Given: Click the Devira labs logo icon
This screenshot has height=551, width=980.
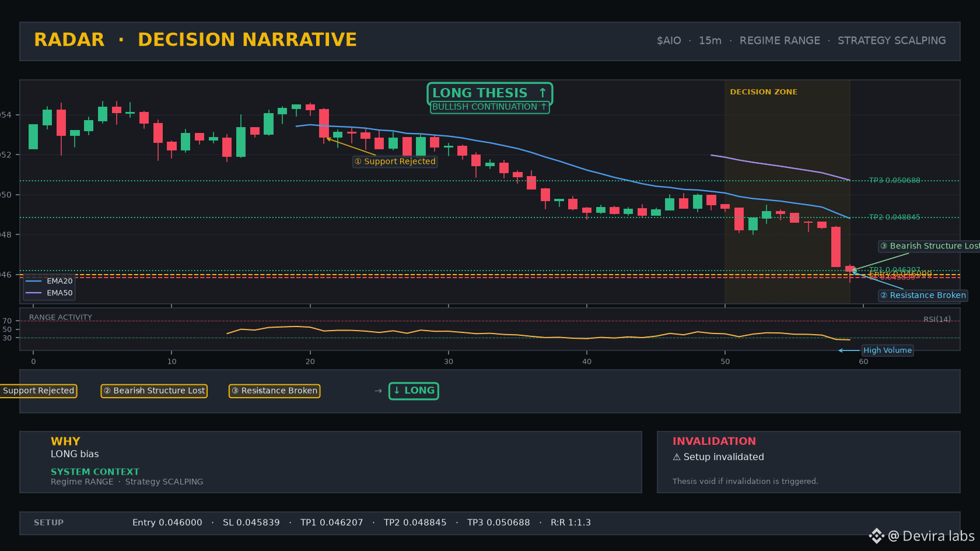Looking at the screenshot, I should 876,536.
